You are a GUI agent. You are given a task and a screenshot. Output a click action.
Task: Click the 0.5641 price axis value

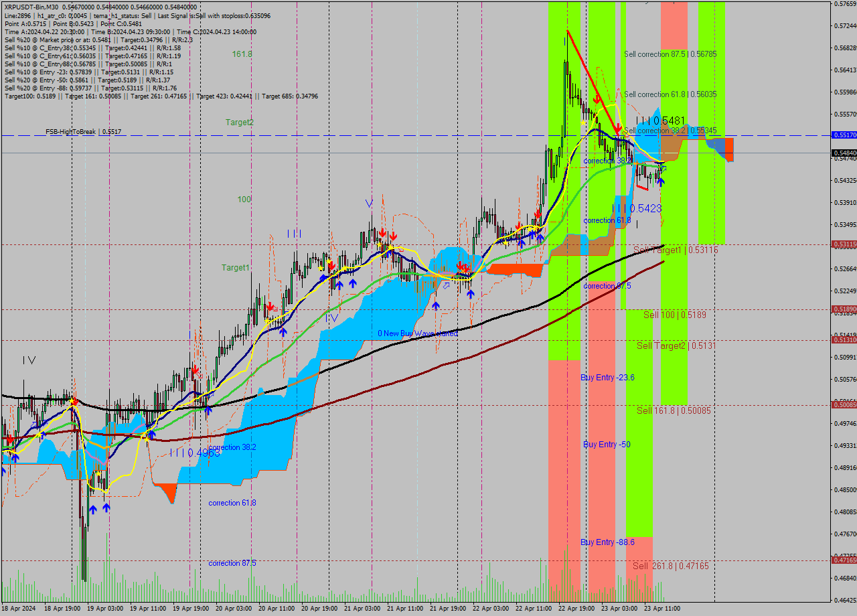pyautogui.click(x=846, y=70)
